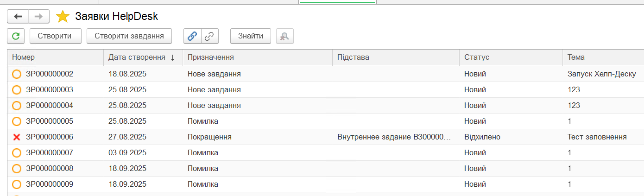Open search with the Знайти button
The width and height of the screenshot is (644, 196).
coord(250,36)
